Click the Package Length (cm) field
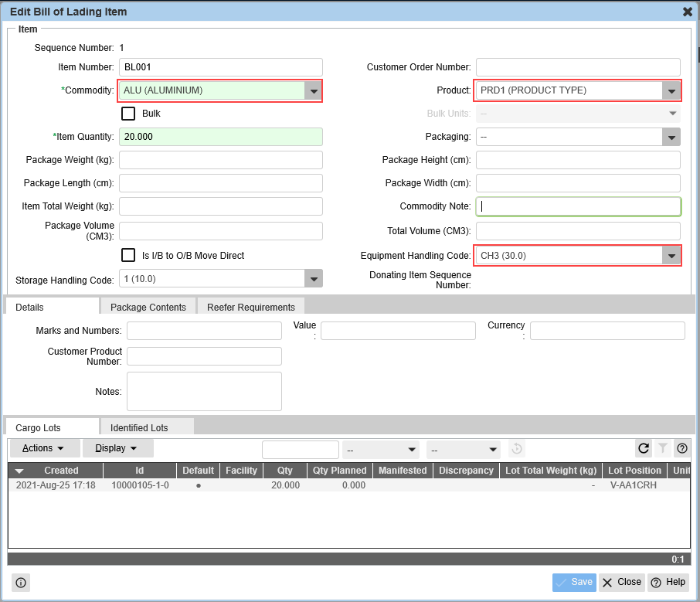Screen dimensions: 700x602 pos(220,183)
